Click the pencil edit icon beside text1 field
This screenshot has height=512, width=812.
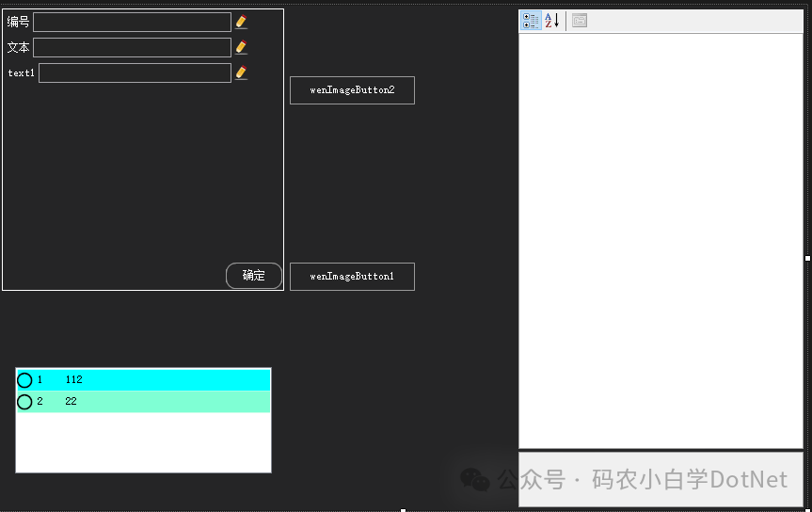pyautogui.click(x=241, y=72)
